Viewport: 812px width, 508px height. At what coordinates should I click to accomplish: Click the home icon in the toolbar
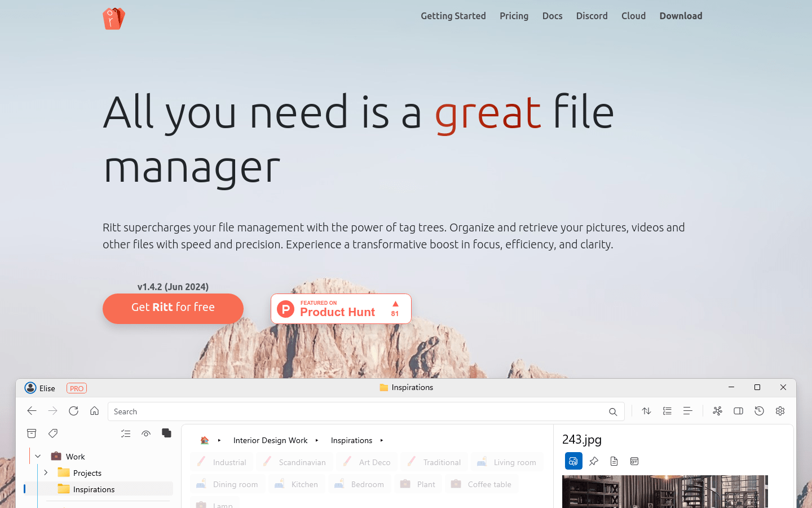click(95, 411)
